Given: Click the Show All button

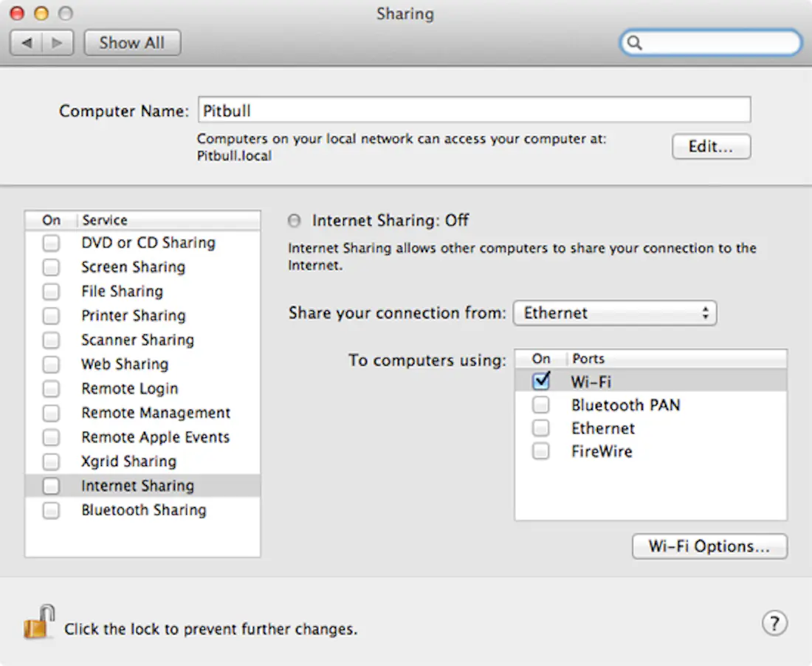Looking at the screenshot, I should click(x=132, y=42).
